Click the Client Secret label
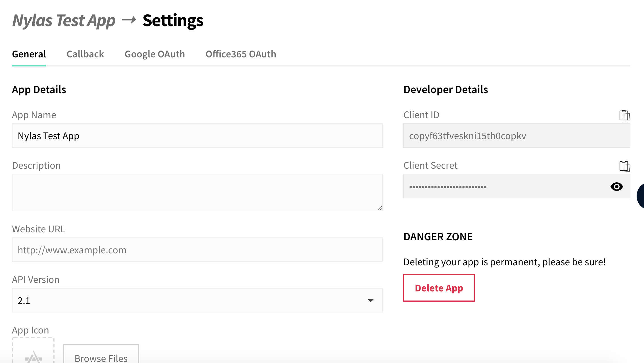 tap(430, 165)
